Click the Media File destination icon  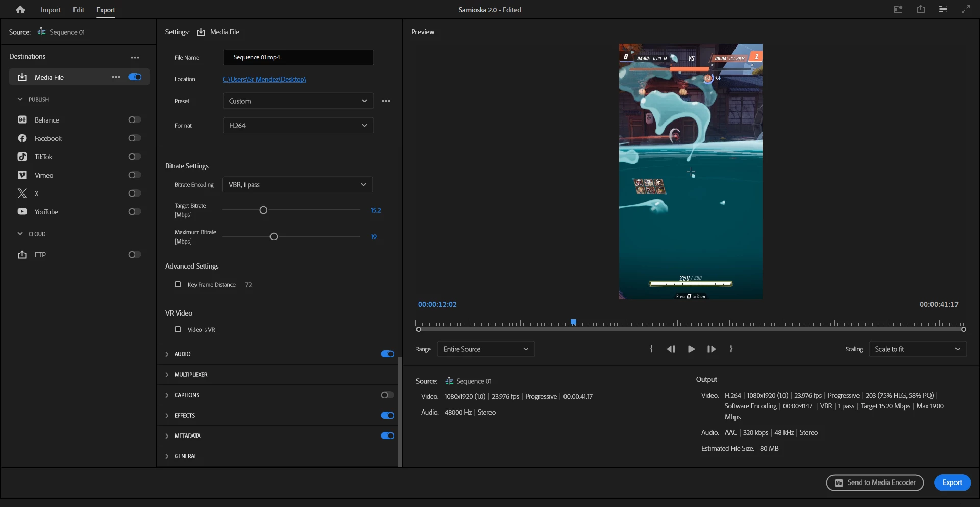pyautogui.click(x=22, y=77)
